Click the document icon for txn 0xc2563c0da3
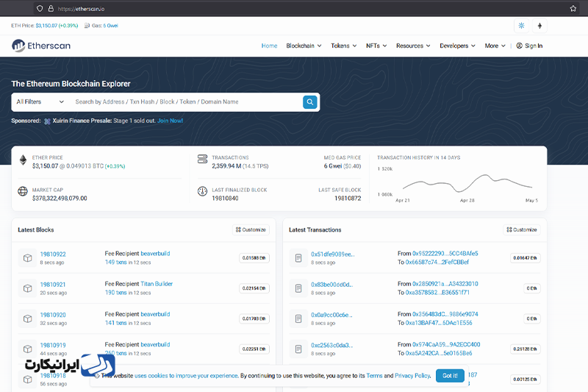Viewport: 588px width, 392px height. point(298,349)
